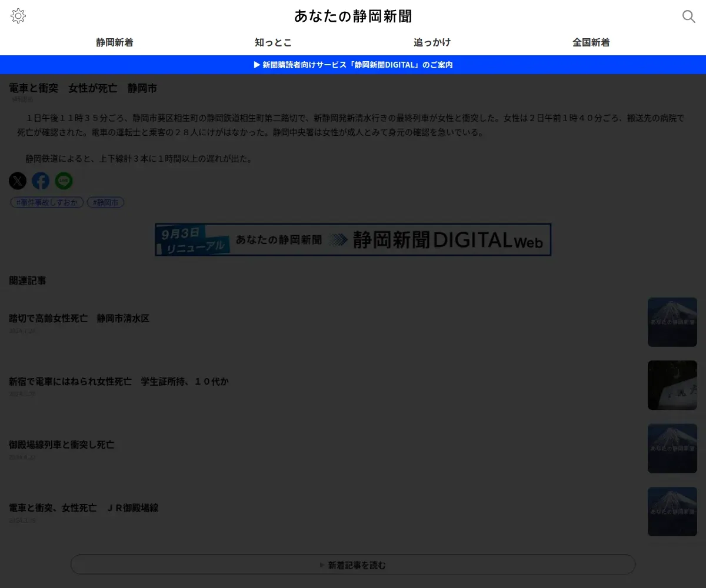Open search with the magnifier icon
706x588 pixels.
(688, 16)
